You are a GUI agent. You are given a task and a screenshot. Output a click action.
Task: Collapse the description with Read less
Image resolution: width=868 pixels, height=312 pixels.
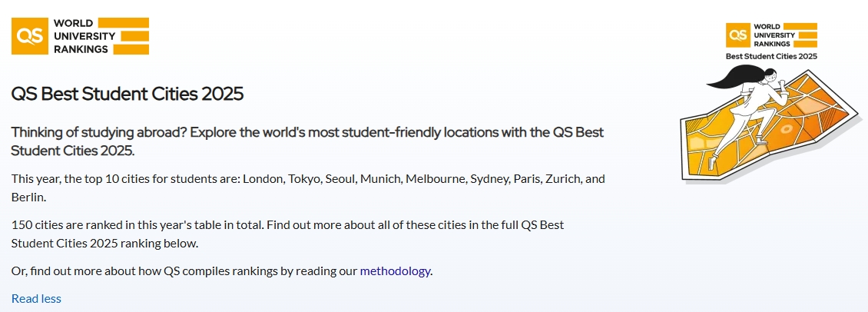click(x=37, y=299)
